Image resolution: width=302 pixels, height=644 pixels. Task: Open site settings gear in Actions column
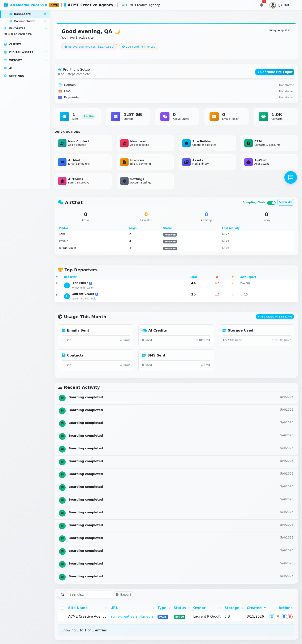(278, 616)
